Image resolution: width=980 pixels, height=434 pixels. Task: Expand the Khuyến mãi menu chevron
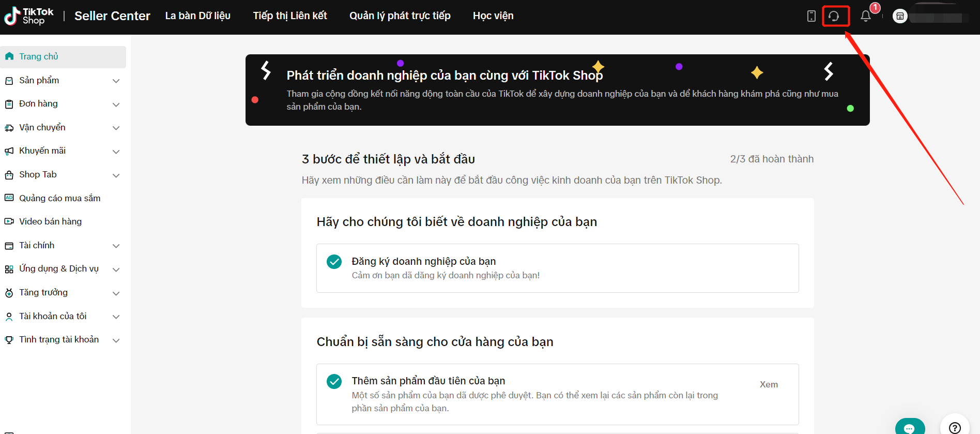116,152
